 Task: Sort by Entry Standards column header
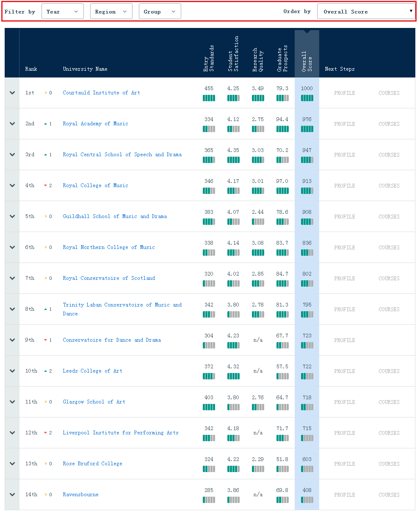209,58
